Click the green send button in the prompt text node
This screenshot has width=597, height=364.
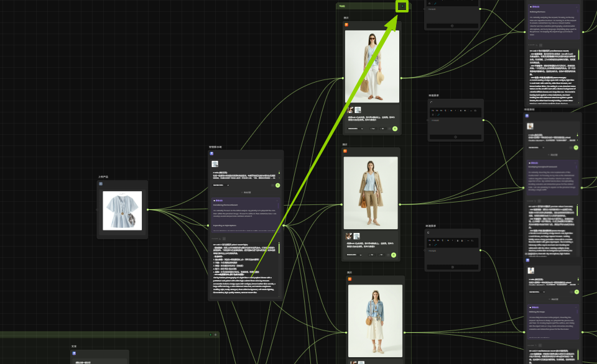[277, 185]
